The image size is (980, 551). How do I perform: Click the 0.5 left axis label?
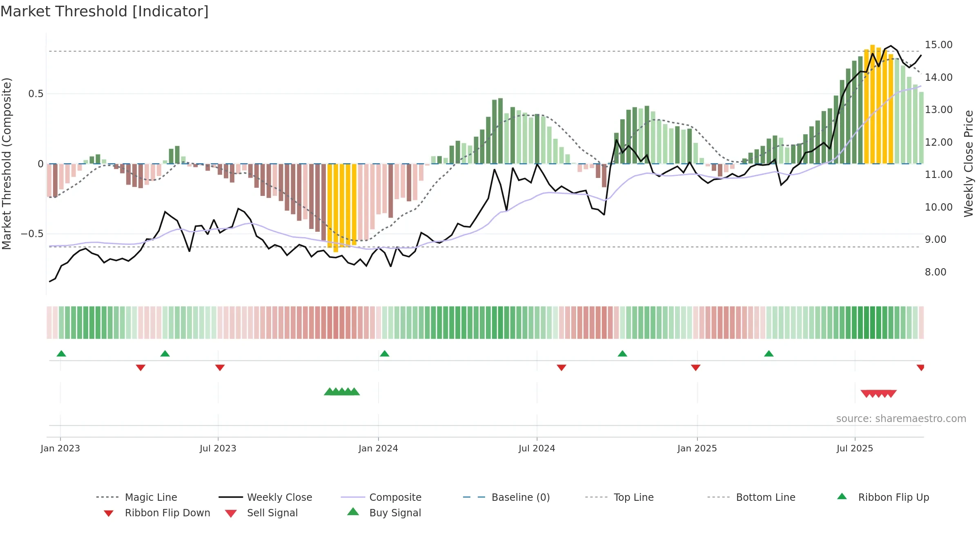pyautogui.click(x=36, y=94)
